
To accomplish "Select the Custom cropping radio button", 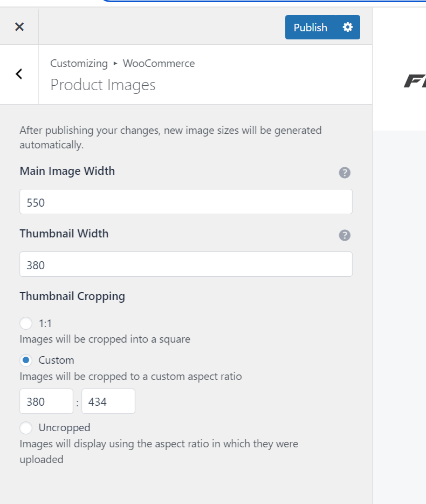I will tap(26, 360).
